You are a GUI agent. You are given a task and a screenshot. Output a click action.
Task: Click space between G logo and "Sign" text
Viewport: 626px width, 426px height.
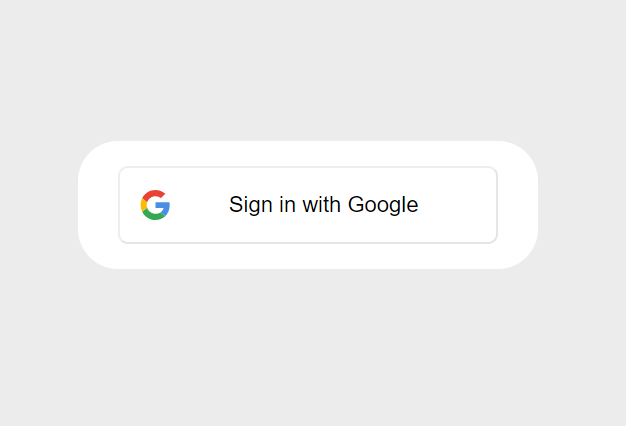(200, 205)
